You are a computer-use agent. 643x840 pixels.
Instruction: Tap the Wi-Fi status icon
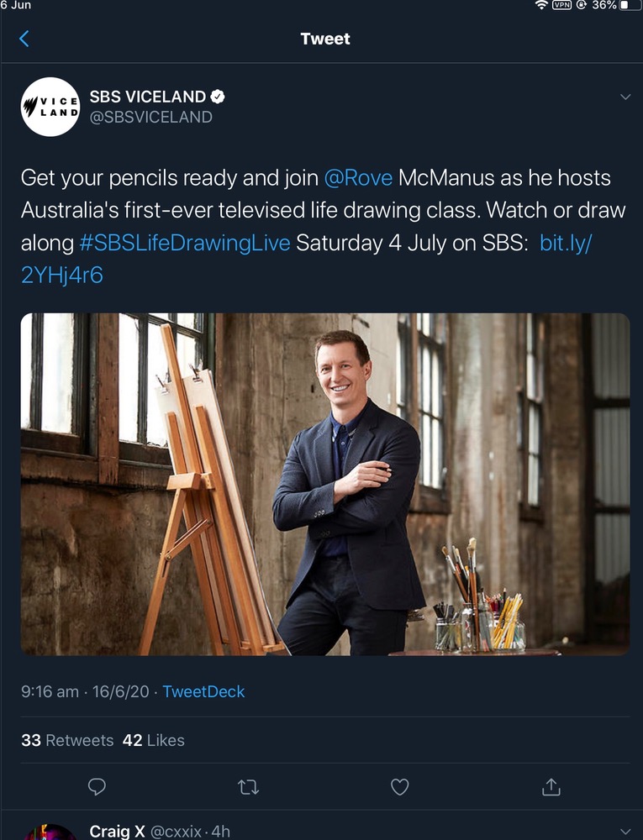pyautogui.click(x=540, y=5)
